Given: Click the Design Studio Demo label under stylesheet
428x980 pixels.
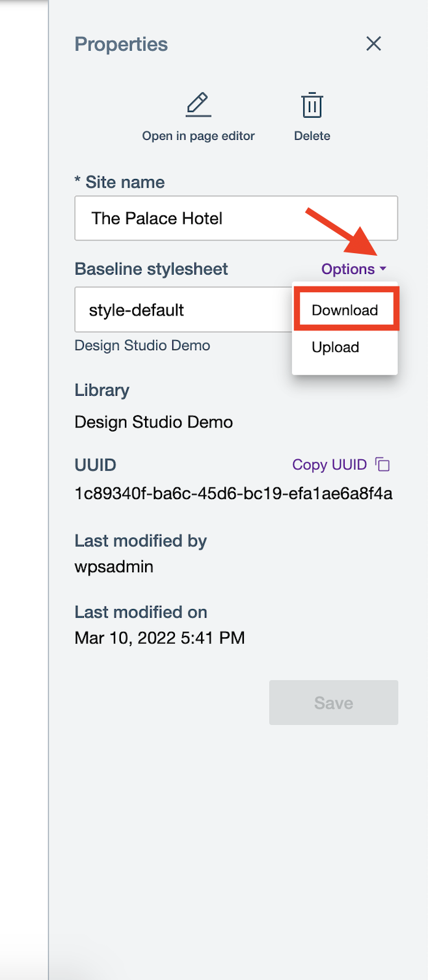Looking at the screenshot, I should 142,346.
